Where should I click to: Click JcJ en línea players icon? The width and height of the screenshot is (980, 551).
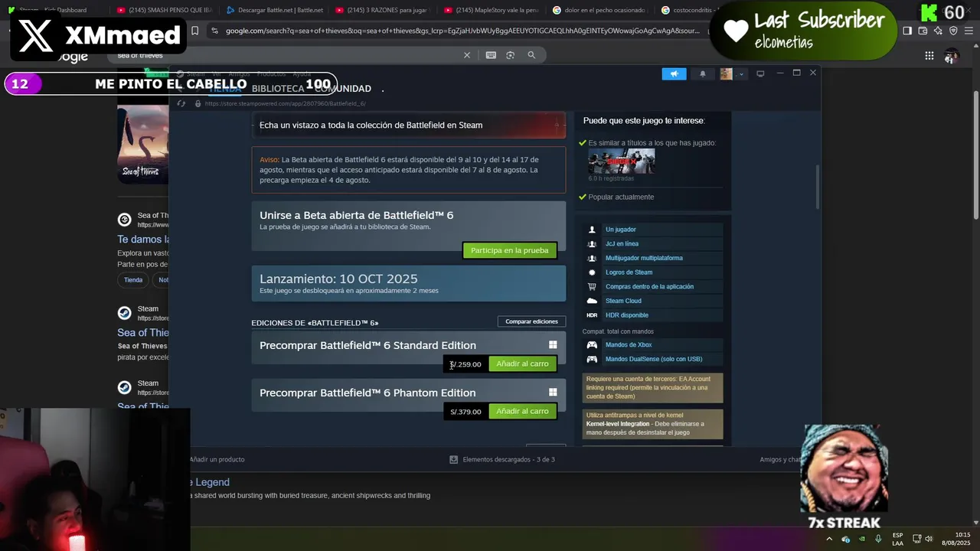point(592,244)
